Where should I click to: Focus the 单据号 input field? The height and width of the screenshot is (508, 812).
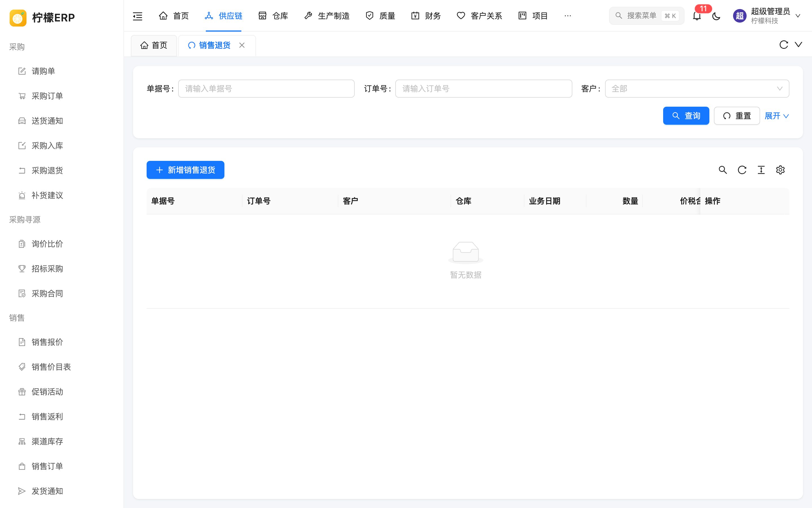click(x=266, y=89)
